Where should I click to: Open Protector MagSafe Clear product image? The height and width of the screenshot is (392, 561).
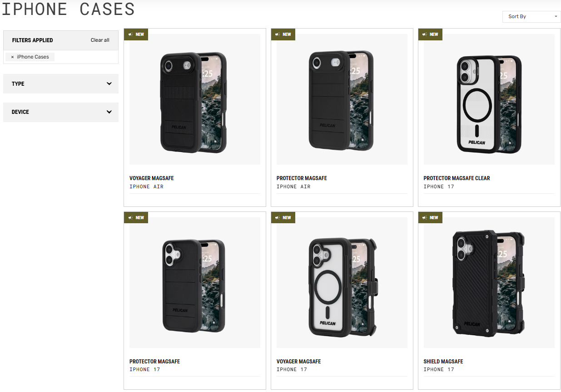tap(489, 99)
